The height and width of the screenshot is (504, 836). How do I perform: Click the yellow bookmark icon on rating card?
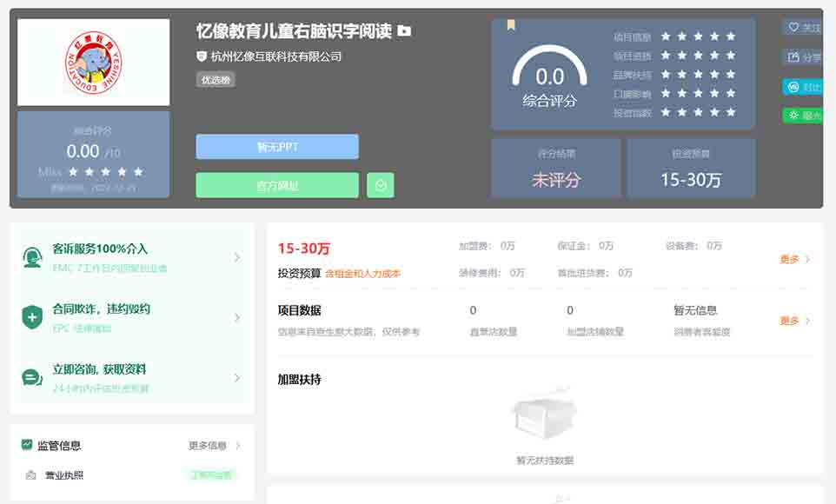click(511, 24)
